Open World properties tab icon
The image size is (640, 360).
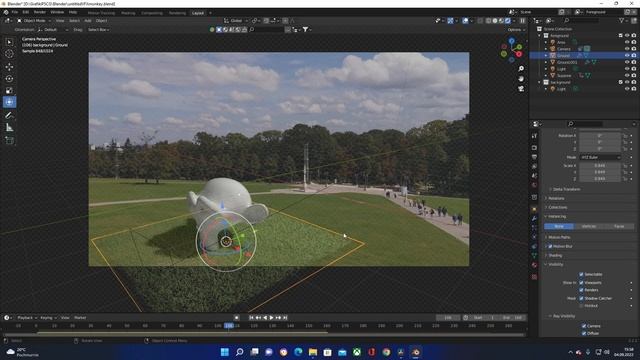tap(534, 185)
